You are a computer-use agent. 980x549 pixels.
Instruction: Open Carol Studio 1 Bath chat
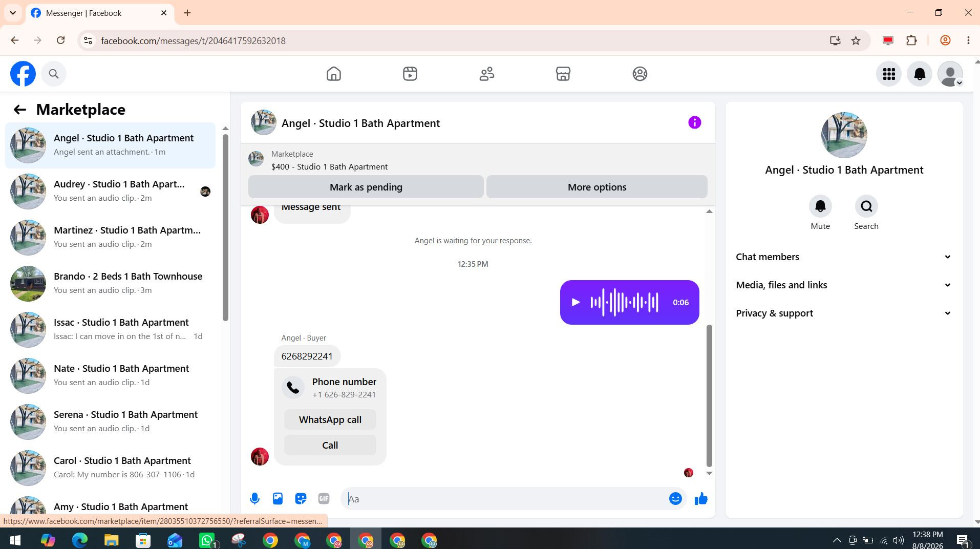click(x=110, y=468)
